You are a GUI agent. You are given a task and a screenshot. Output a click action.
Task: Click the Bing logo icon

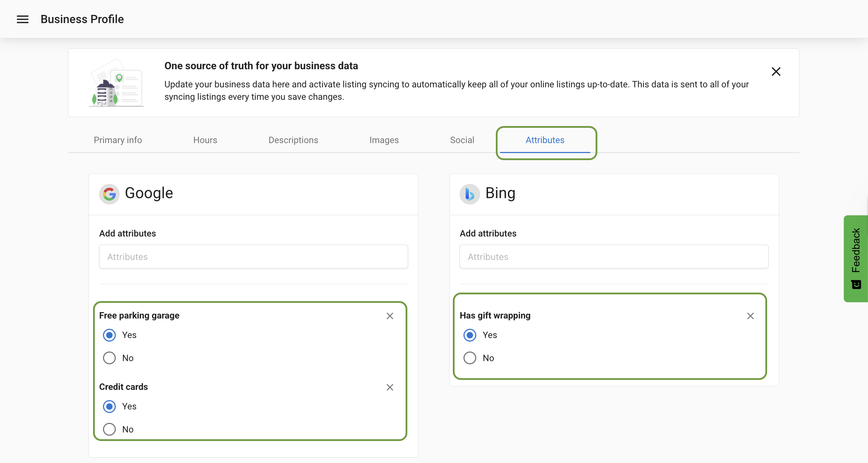[x=470, y=194]
